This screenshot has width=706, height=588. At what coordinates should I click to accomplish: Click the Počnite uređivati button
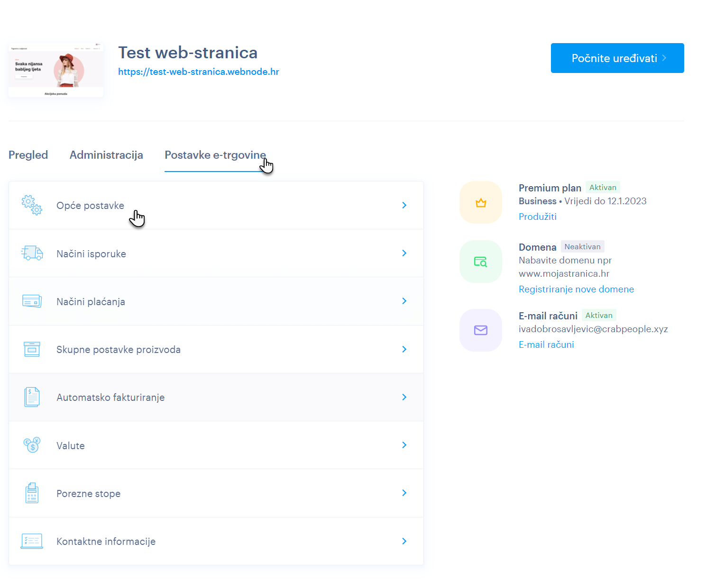point(617,58)
